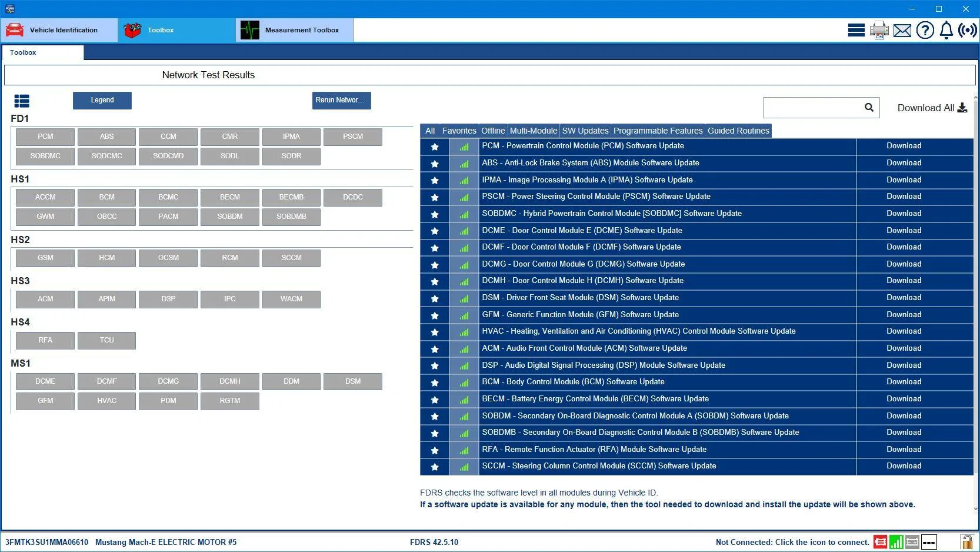The height and width of the screenshot is (552, 980).
Task: Select the Multi-Module filter tab
Action: (x=534, y=131)
